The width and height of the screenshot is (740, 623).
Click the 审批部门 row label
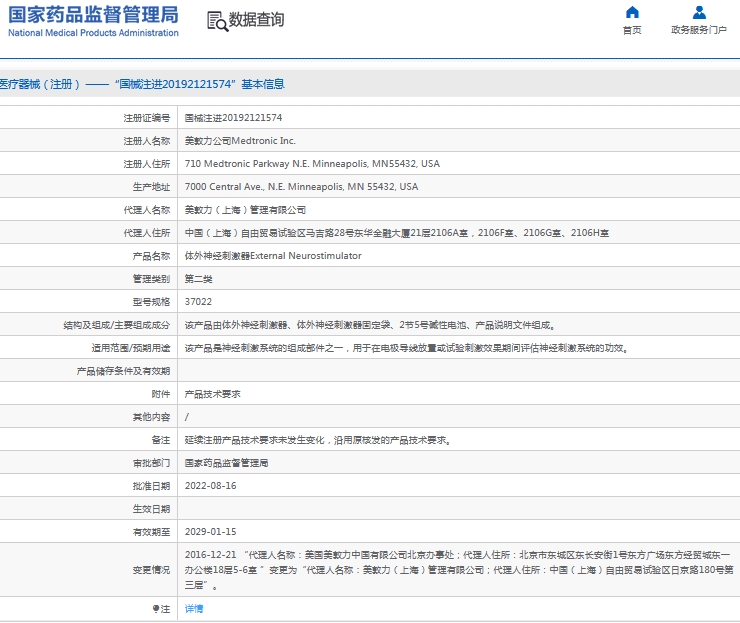pyautogui.click(x=151, y=463)
